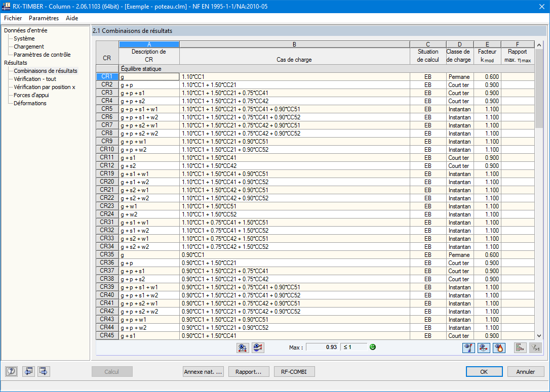Click kmod 1.100 in row CR44
The width and height of the screenshot is (550, 392).
pos(487,328)
